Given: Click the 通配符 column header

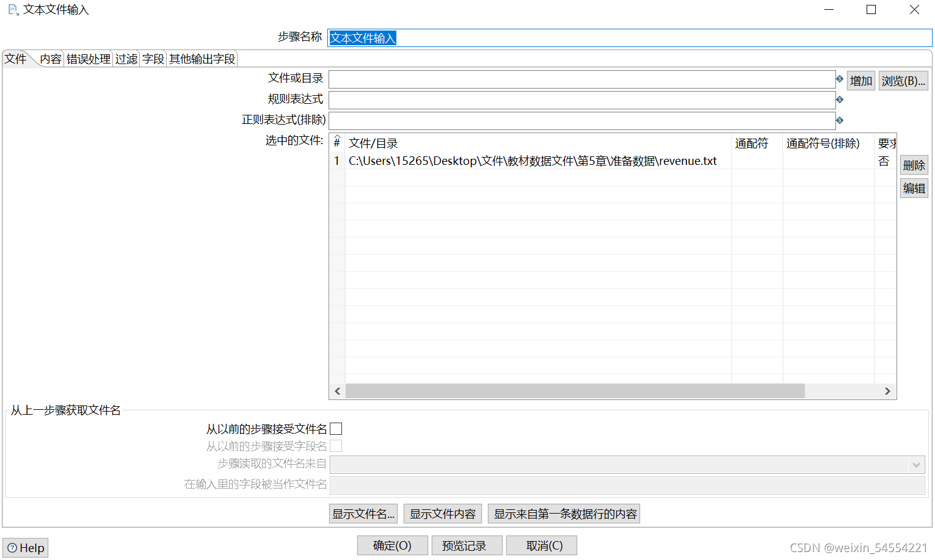Looking at the screenshot, I should coord(757,143).
